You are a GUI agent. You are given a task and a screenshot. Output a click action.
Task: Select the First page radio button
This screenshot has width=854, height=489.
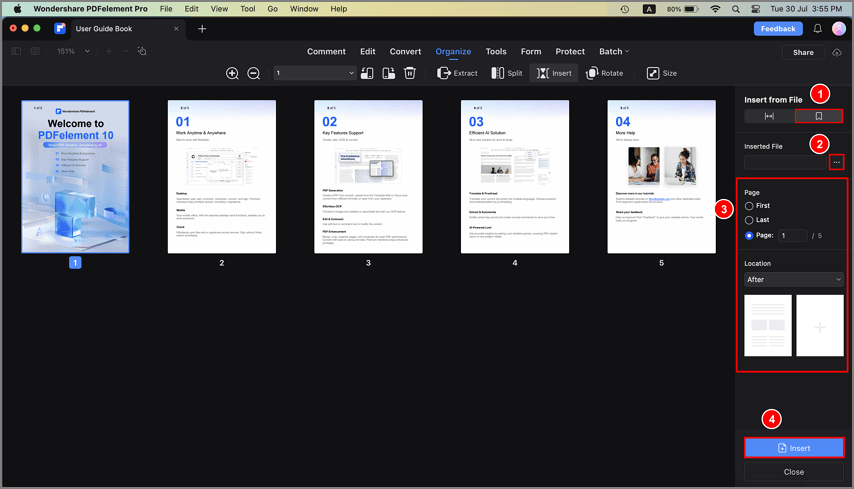749,206
